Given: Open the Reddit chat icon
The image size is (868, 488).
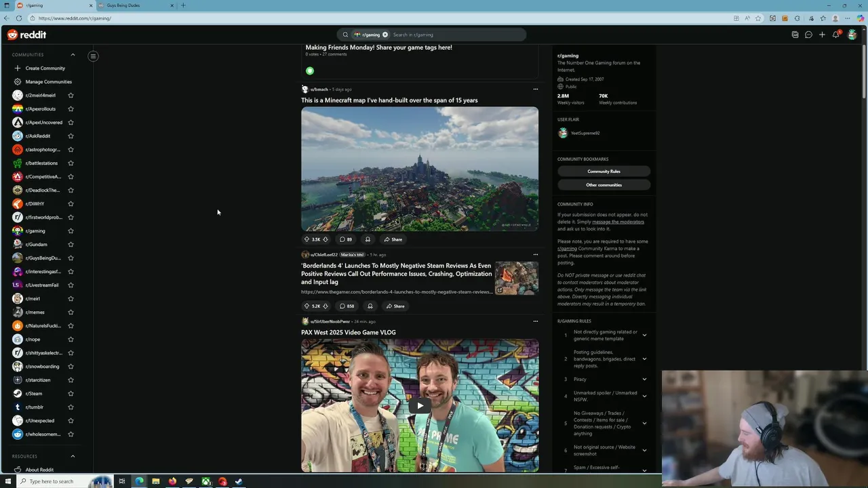Looking at the screenshot, I should click(x=808, y=35).
